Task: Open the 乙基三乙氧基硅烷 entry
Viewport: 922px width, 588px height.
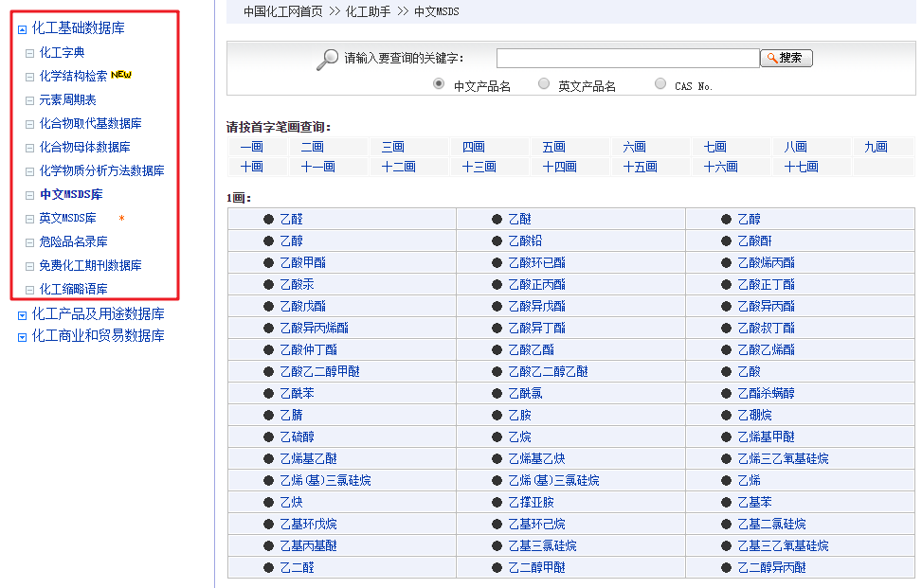Action: (784, 545)
